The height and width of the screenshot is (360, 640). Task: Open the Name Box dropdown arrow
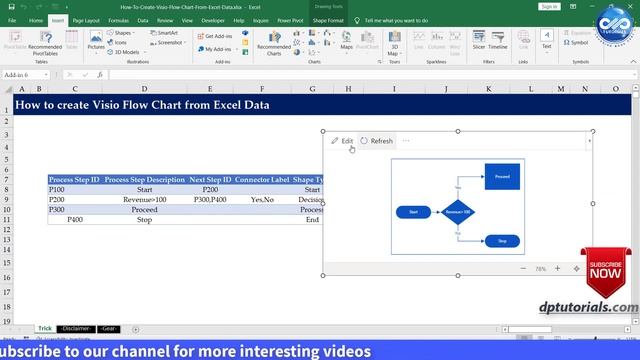point(46,75)
